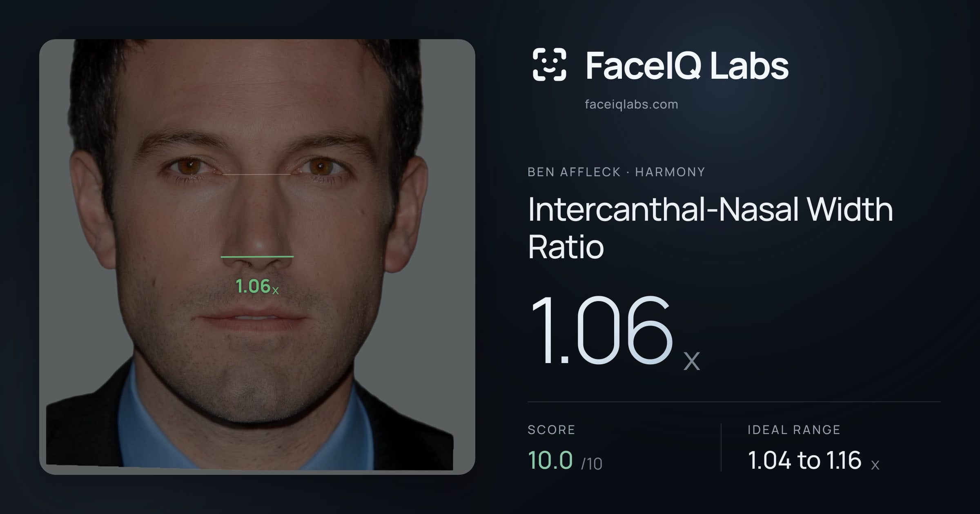980x514 pixels.
Task: Click the IDEAL RANGE label
Action: coord(794,430)
